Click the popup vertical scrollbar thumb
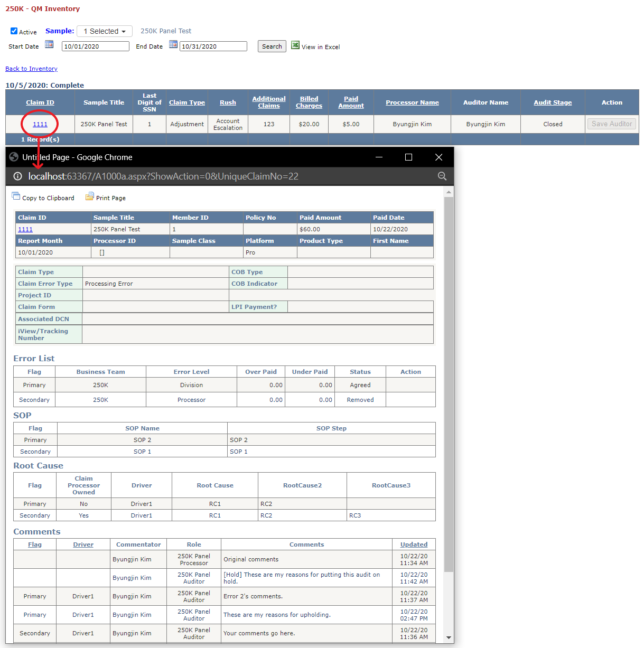Image resolution: width=644 pixels, height=648 pixels. [449, 384]
